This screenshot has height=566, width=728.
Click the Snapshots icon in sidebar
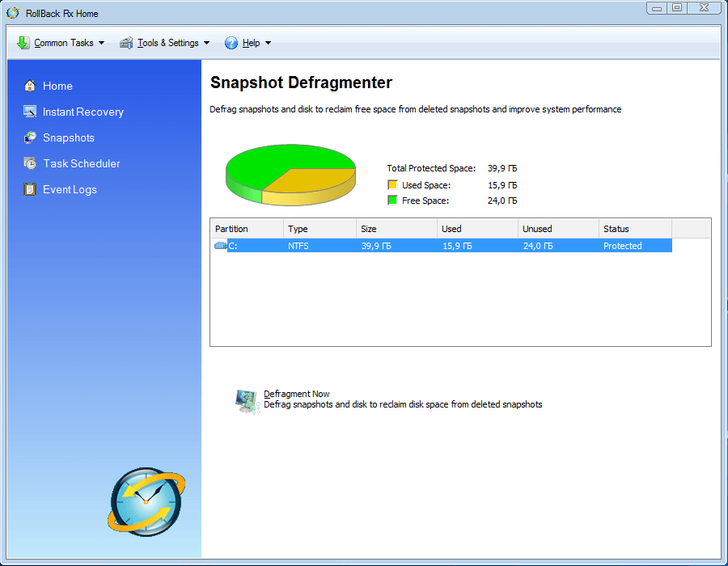pyautogui.click(x=30, y=137)
